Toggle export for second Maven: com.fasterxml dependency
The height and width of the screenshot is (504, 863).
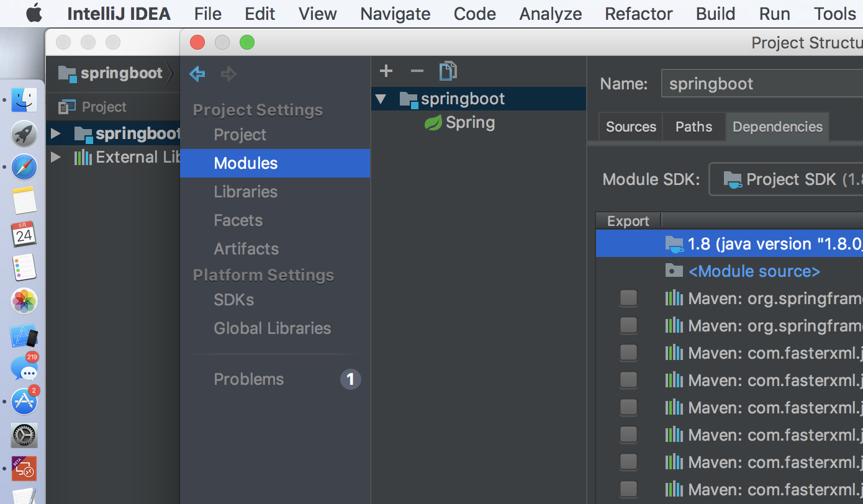628,380
